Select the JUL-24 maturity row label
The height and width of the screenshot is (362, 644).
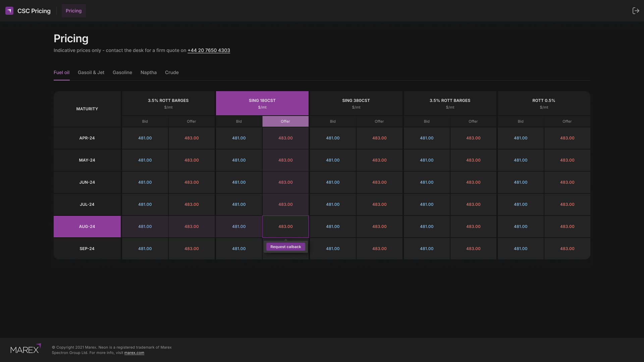(x=87, y=204)
